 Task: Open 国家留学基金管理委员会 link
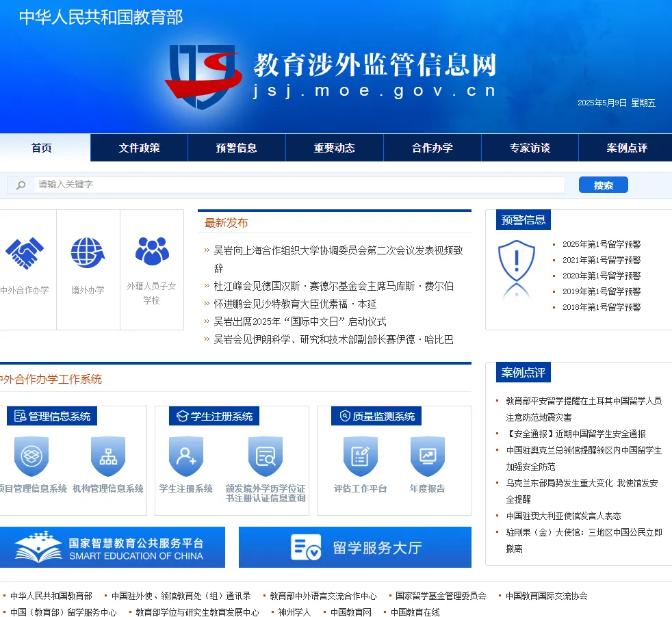(x=441, y=596)
